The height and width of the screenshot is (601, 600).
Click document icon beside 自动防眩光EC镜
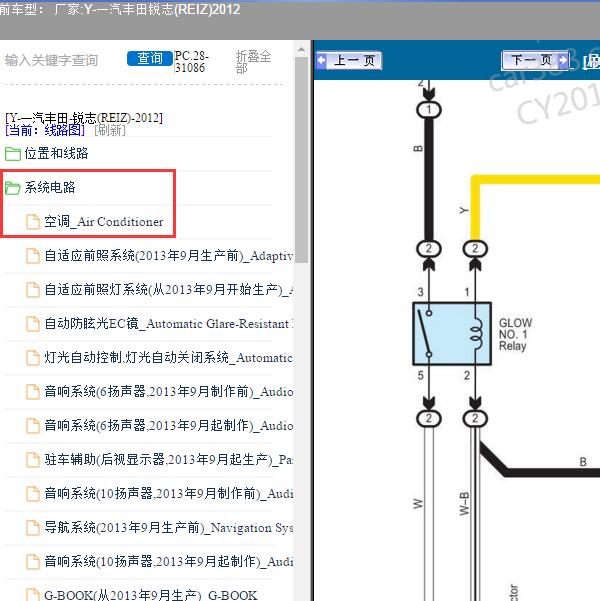point(33,324)
